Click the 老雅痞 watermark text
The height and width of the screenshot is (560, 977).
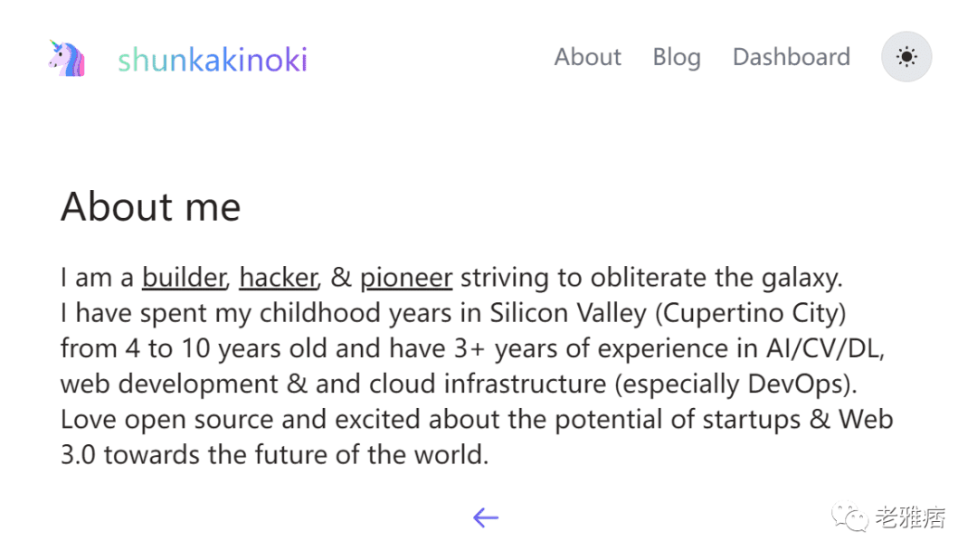click(910, 517)
